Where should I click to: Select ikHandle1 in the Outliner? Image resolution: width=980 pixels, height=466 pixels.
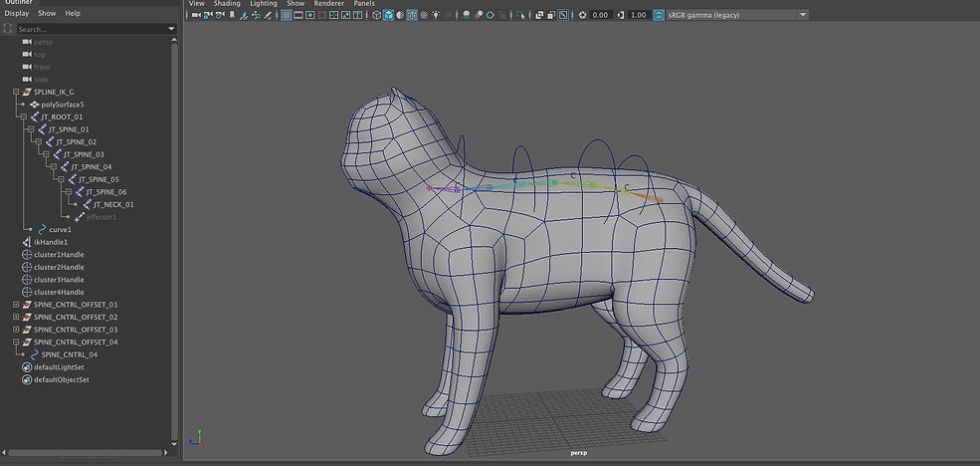[x=51, y=242]
